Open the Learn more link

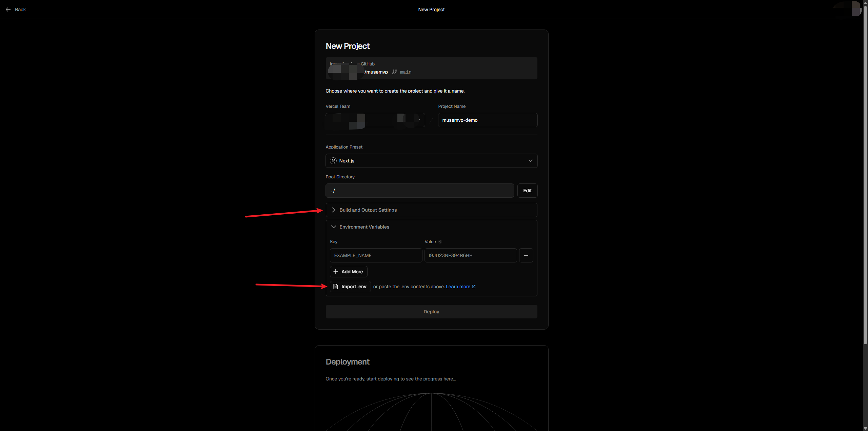coord(458,287)
